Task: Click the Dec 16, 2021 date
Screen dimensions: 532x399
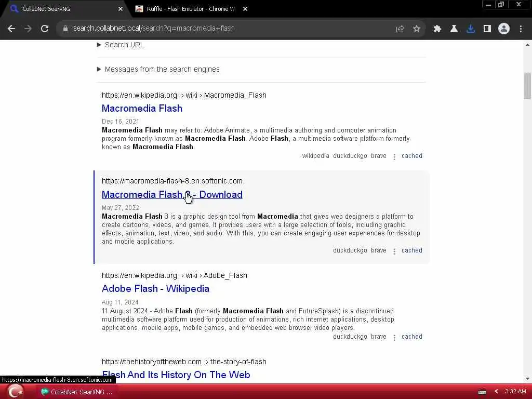Action: coord(121,122)
